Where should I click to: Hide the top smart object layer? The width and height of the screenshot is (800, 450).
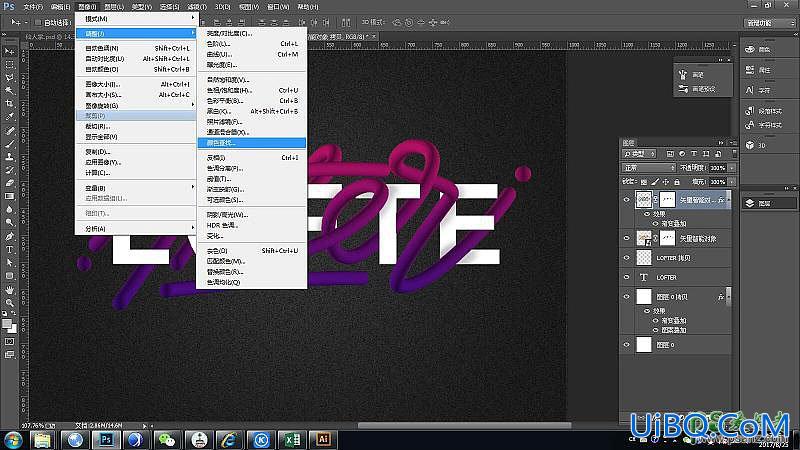click(627, 199)
